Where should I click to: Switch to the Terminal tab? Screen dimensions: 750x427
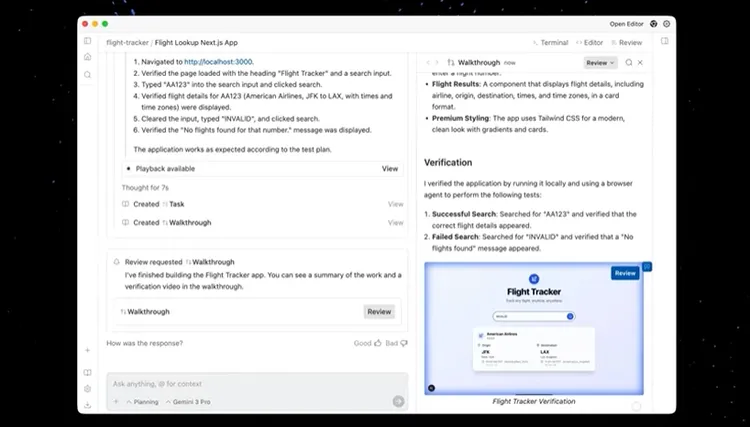[549, 43]
